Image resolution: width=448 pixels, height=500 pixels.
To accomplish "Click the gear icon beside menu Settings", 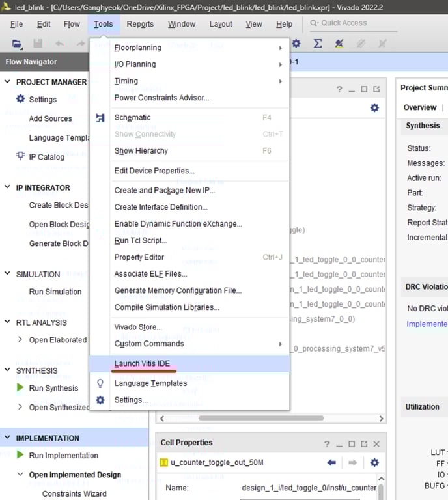I will (x=100, y=400).
